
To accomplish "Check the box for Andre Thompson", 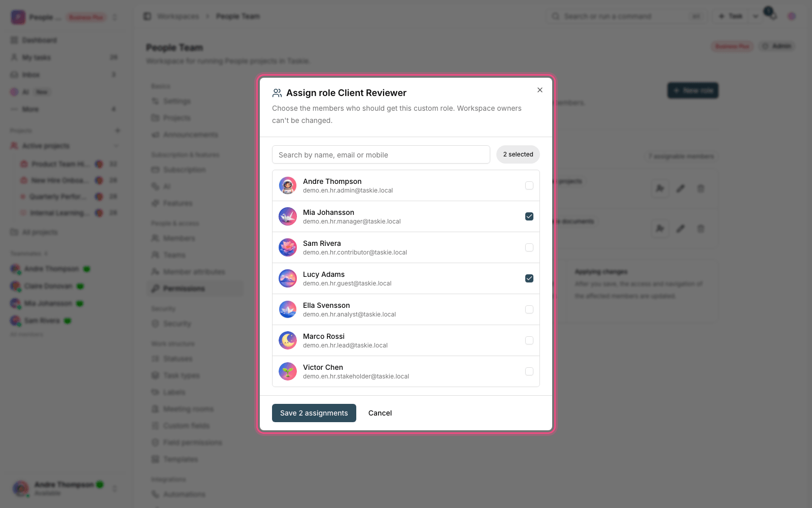I will coord(529,185).
